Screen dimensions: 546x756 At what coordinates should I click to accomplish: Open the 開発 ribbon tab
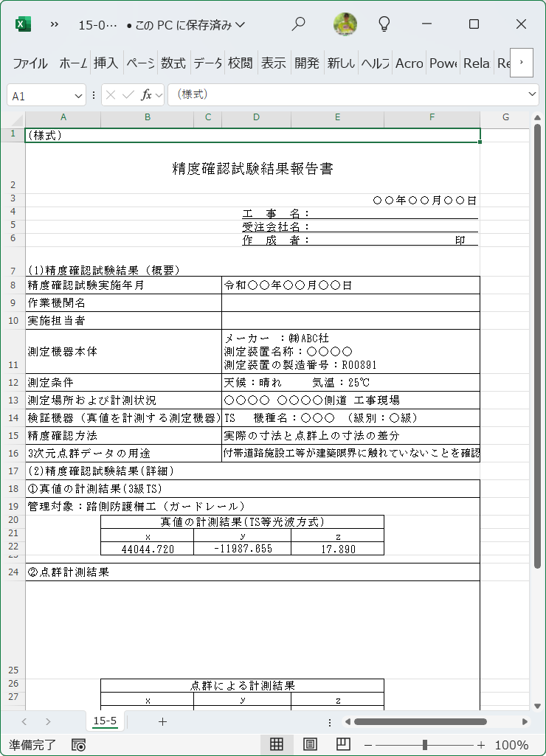coord(307,63)
